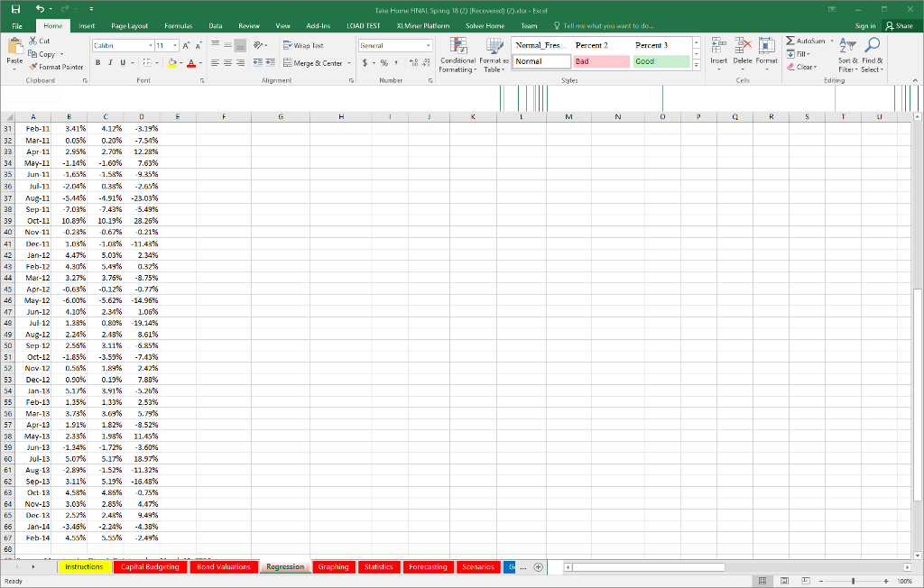
Task: Open the font size dropdown
Action: coord(175,45)
